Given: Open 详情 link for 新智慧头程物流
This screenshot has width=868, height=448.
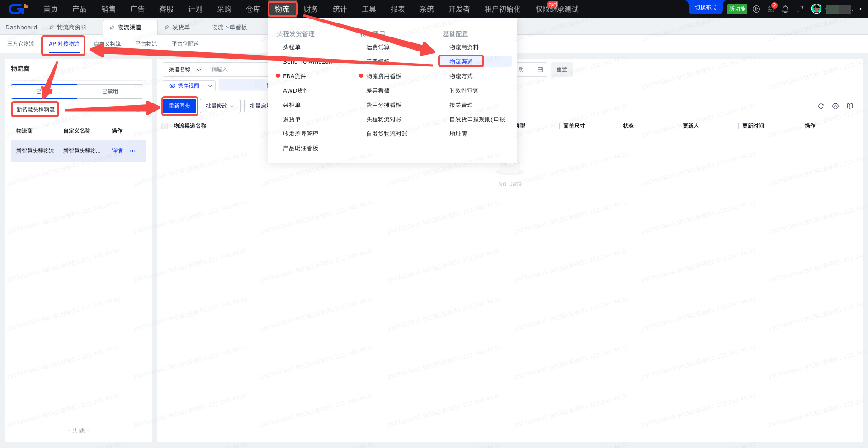Looking at the screenshot, I should click(x=117, y=151).
